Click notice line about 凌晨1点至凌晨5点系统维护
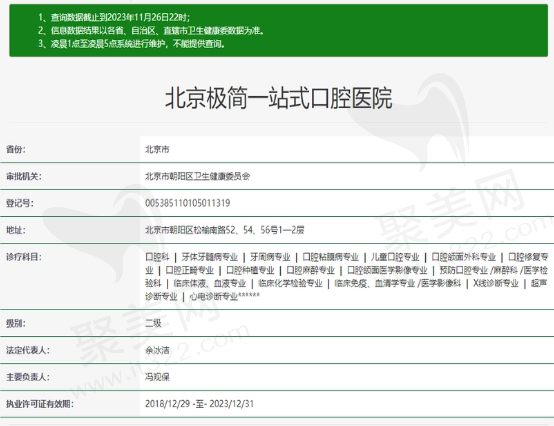 tap(131, 44)
